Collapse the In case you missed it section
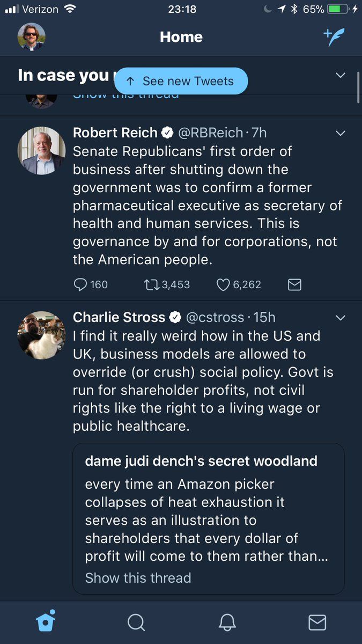The height and width of the screenshot is (644, 362). coord(341,75)
